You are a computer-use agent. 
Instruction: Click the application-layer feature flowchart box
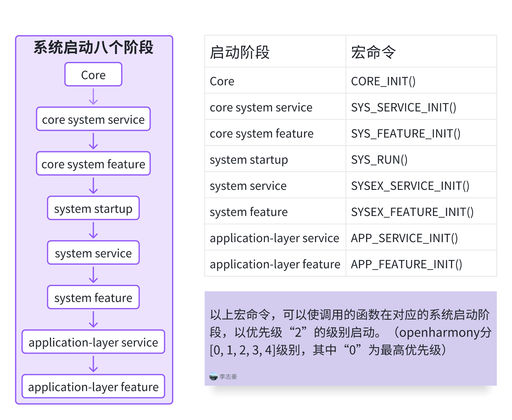coord(93,386)
